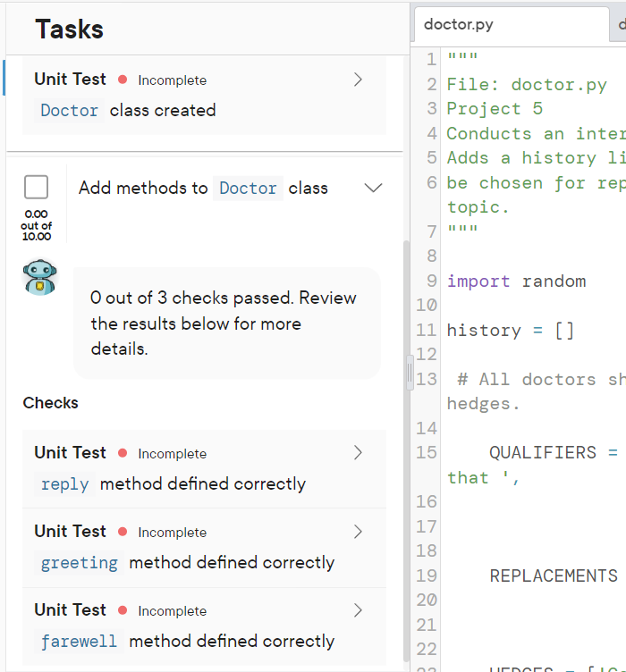This screenshot has width=626, height=672.
Task: Switch to the doctor.py editor tab
Action: coord(458,24)
